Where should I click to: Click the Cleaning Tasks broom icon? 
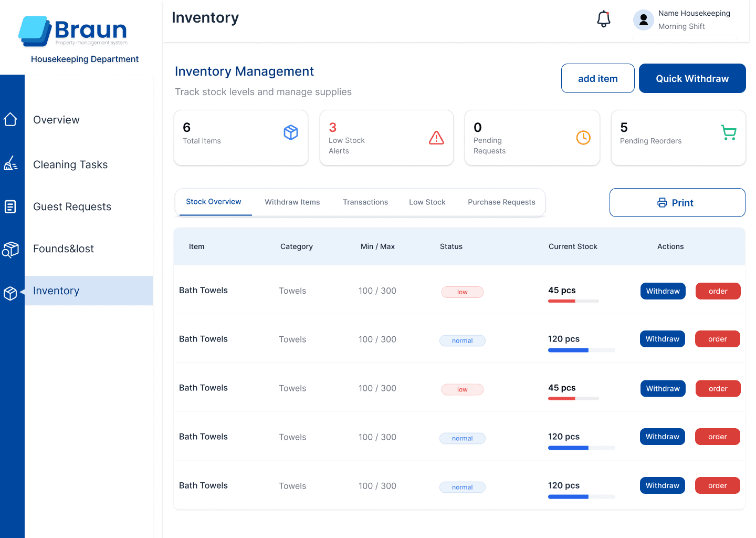click(10, 163)
